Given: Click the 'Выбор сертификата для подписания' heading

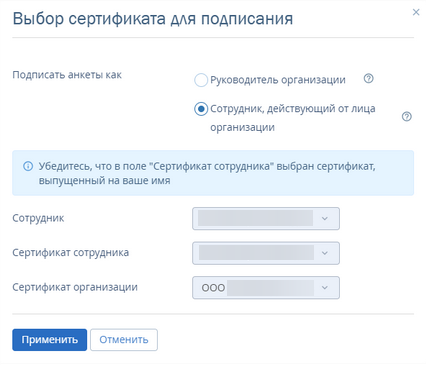Looking at the screenshot, I should pos(153,19).
